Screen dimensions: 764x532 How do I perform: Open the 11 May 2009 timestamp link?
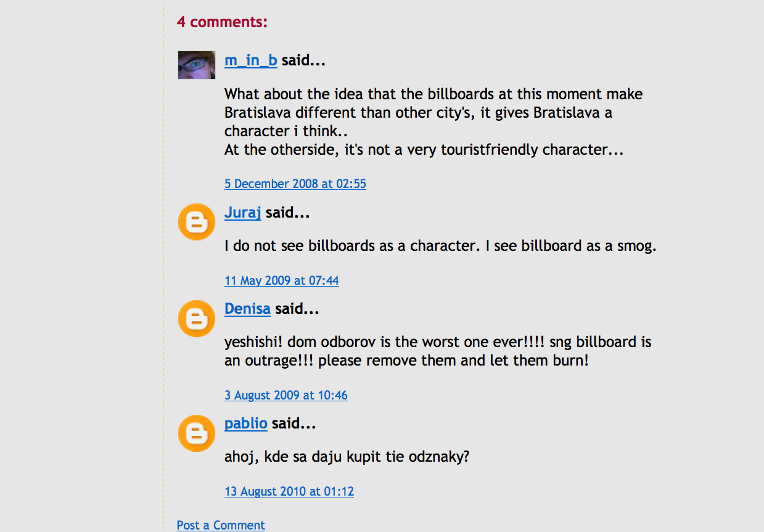point(281,280)
